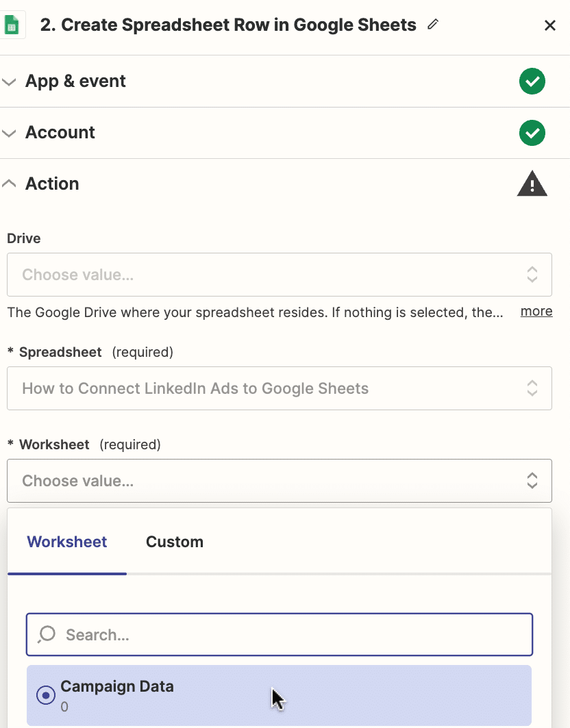The width and height of the screenshot is (570, 728).
Task: Click the green checkmark beside Account
Action: tap(532, 133)
